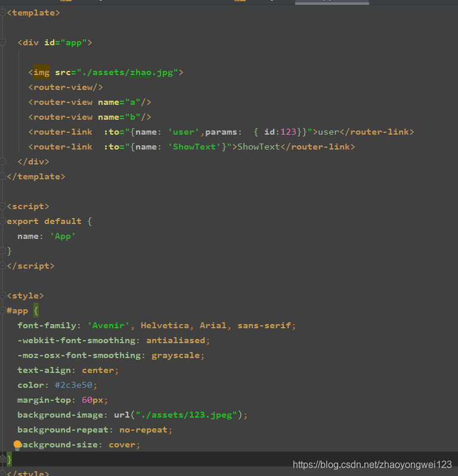Click the 'ShowText' route name string

[194, 147]
